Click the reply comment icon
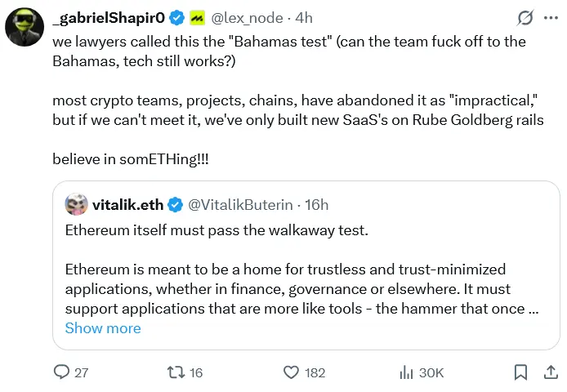 coord(62,372)
